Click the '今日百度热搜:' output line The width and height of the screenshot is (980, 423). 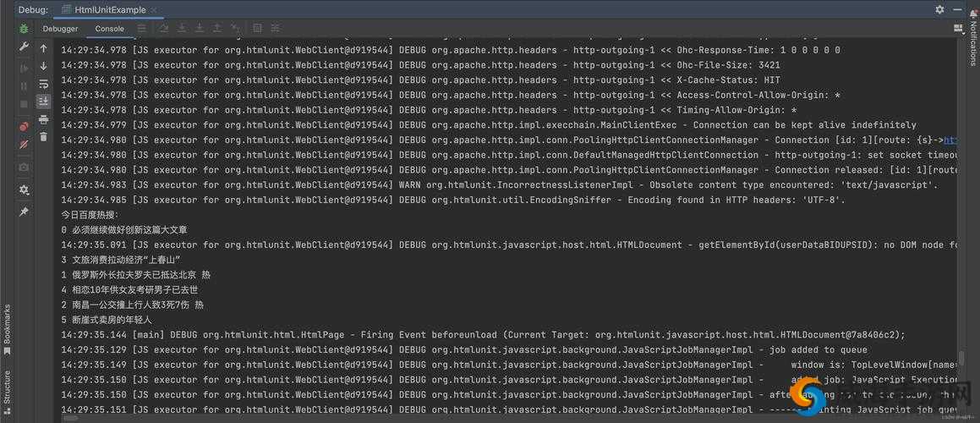(90, 215)
